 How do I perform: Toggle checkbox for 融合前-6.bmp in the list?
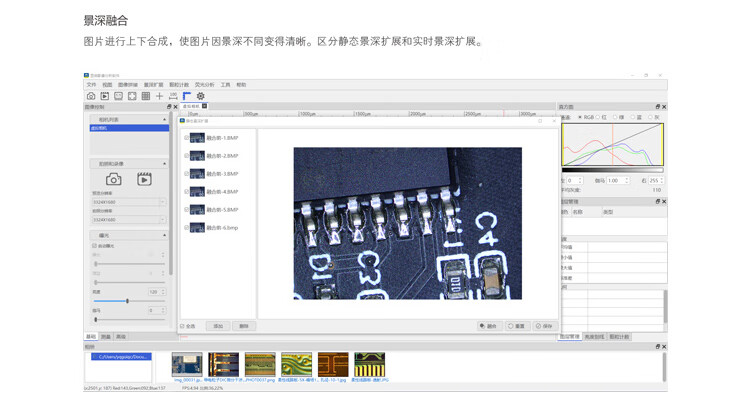pos(187,228)
